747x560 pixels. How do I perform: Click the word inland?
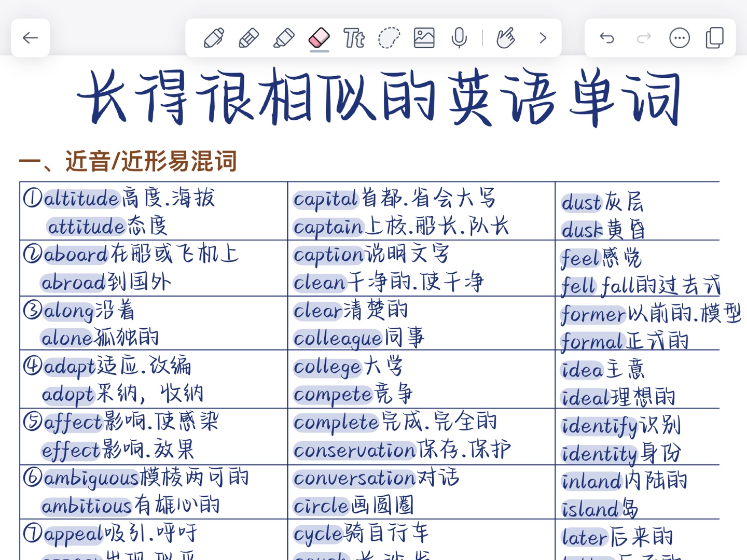(x=591, y=482)
